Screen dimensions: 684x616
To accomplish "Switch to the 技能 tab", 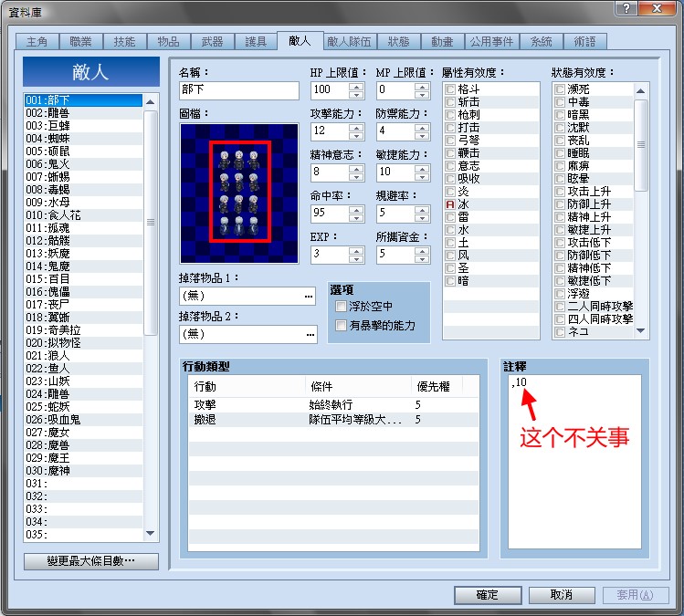I will pyautogui.click(x=124, y=42).
